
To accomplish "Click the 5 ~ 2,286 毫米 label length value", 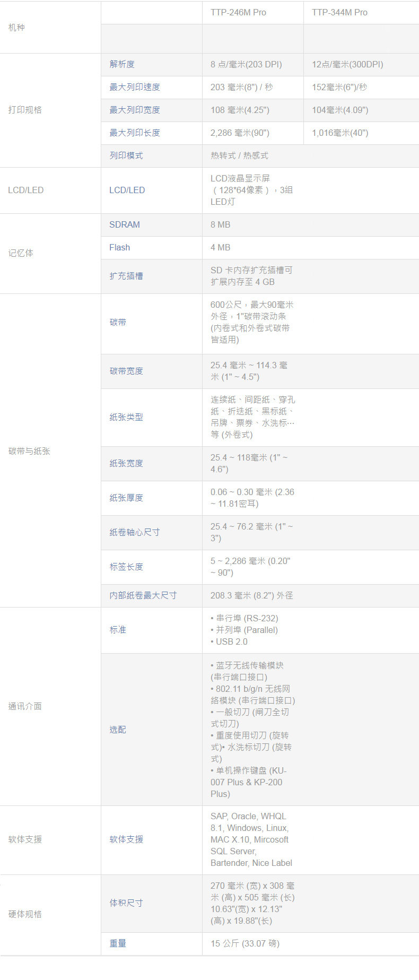I will [x=250, y=567].
